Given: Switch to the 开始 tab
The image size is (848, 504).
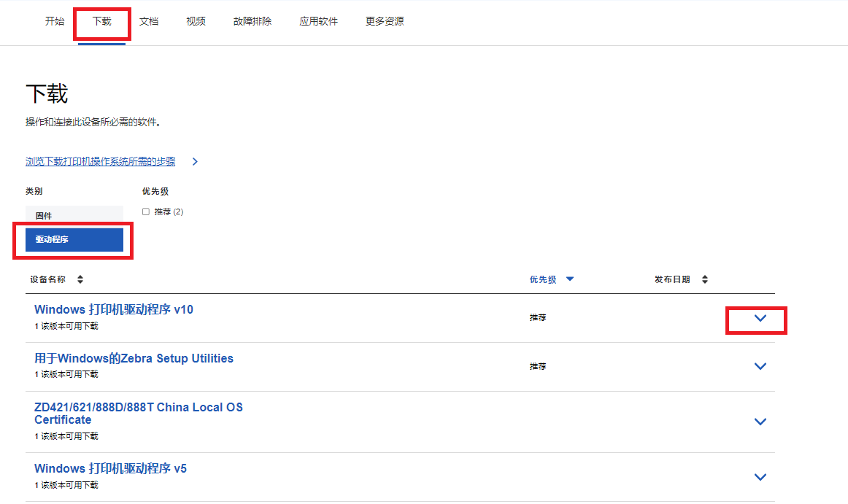Looking at the screenshot, I should tap(55, 21).
